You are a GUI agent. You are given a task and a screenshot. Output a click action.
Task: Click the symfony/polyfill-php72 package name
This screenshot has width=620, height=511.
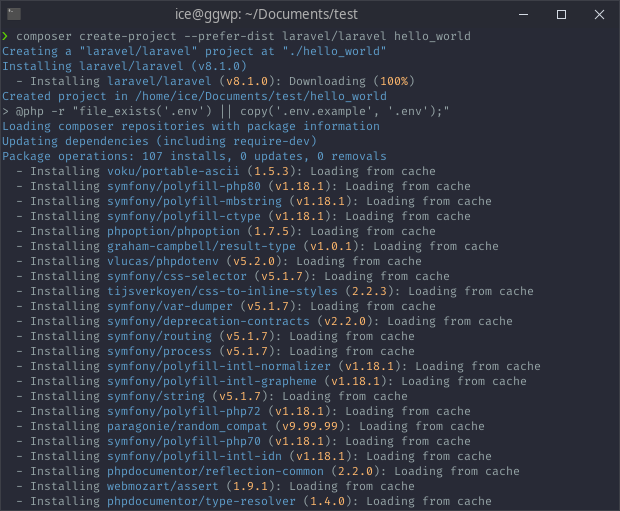pos(184,411)
